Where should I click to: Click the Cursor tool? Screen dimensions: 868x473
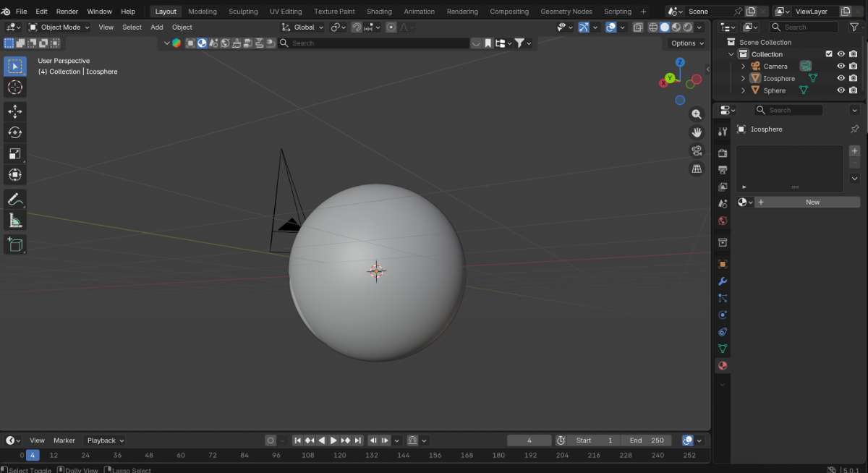click(x=15, y=88)
